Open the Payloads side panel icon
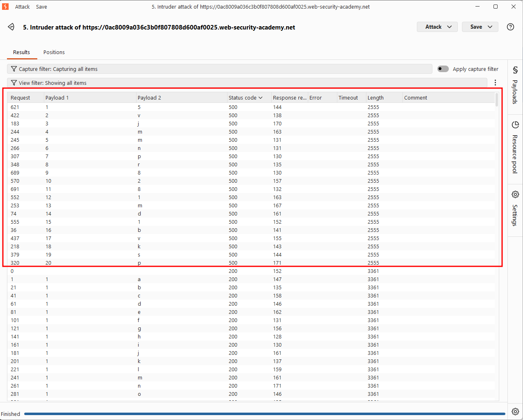Viewport: 523px width, 420px height. pos(515,70)
